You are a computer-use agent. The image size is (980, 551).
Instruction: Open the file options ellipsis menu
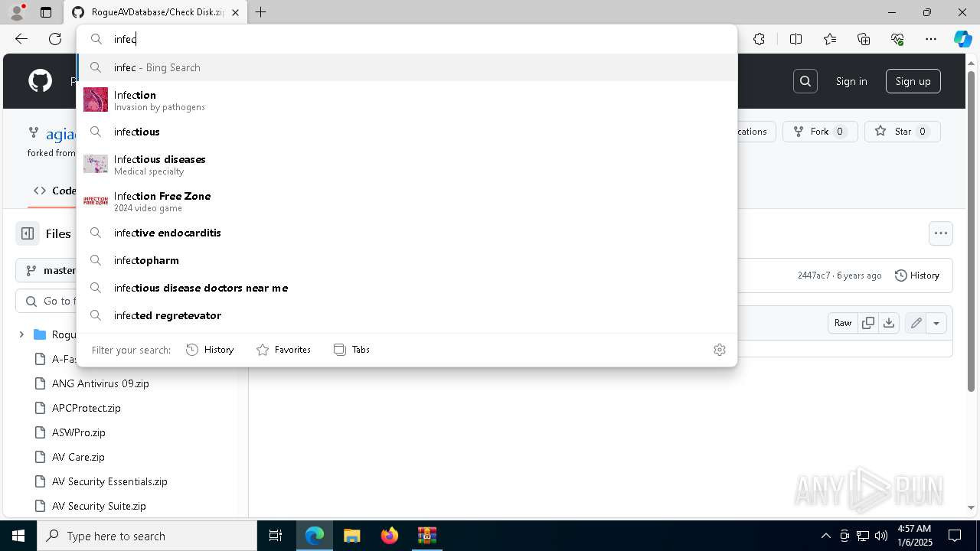pyautogui.click(x=941, y=233)
